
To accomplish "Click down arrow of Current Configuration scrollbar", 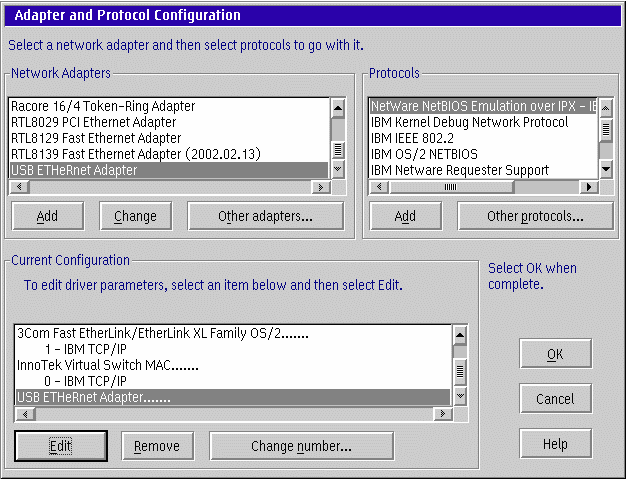I will (x=460, y=396).
